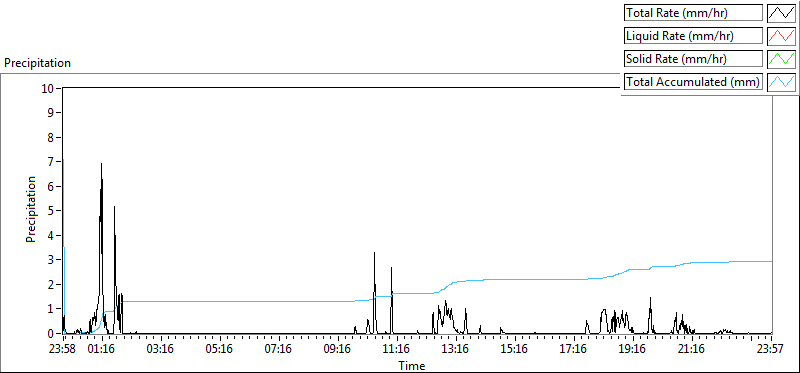The image size is (800, 373).
Task: Click the Total Rate black line icon
Action: click(781, 13)
